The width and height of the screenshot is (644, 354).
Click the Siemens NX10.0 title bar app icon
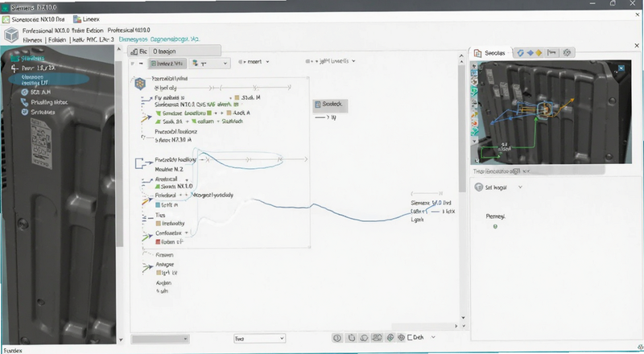(x=5, y=7)
